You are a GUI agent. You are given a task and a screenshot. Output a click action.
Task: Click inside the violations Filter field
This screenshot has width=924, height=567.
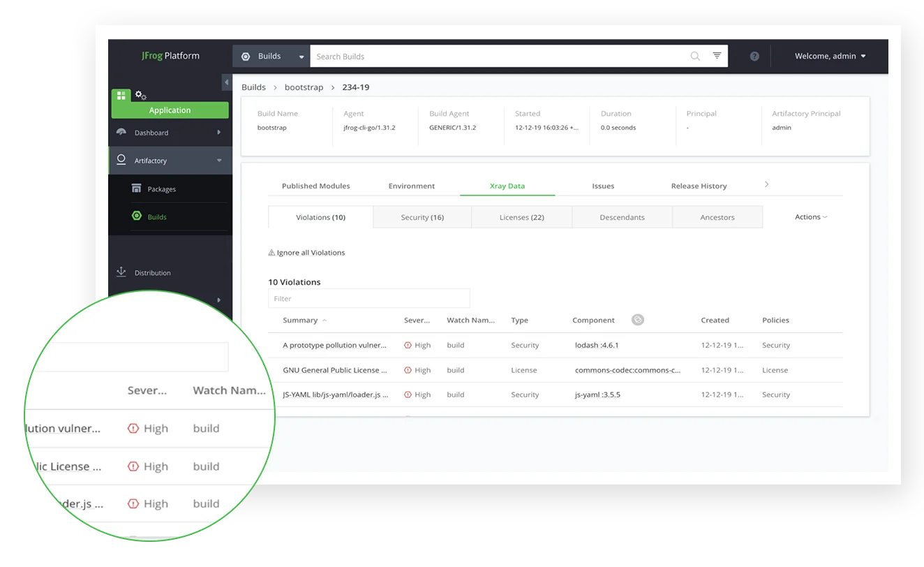point(368,298)
